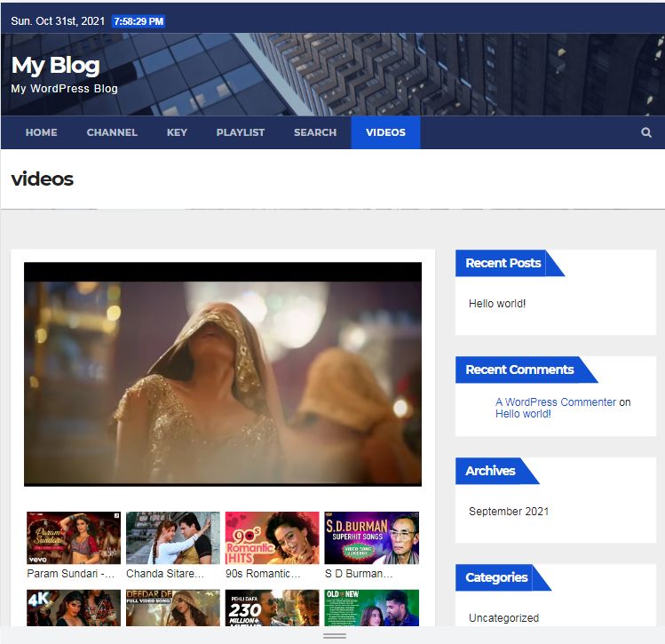Open the September 2021 archive
This screenshot has width=665, height=644.
[509, 512]
